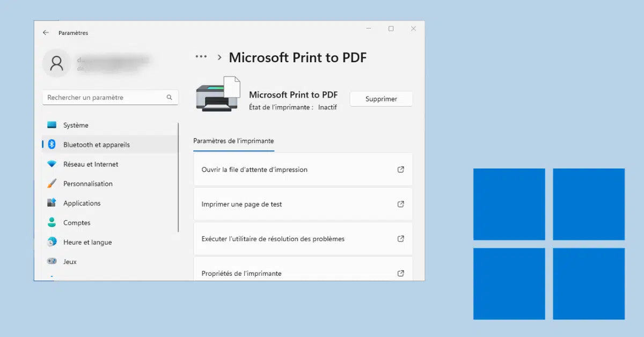Click external link icon for print queue

click(400, 170)
